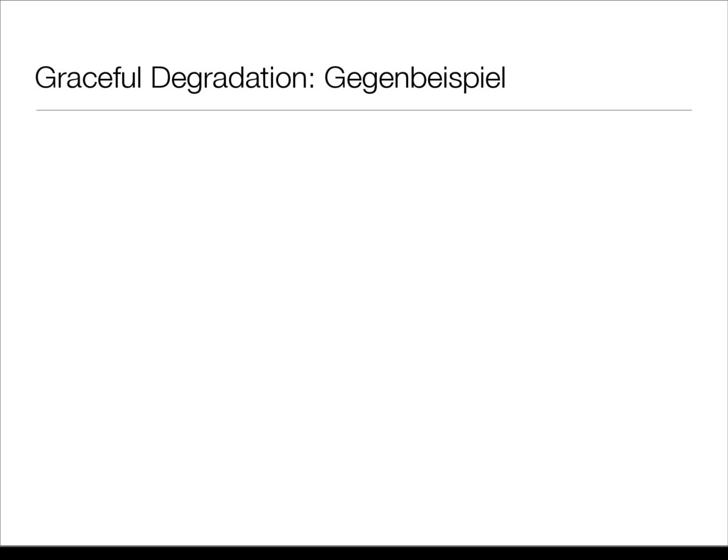Image resolution: width=728 pixels, height=560 pixels.
Task: Click the last letter "l" of "Gegenbeispiel"
Action: coord(503,79)
